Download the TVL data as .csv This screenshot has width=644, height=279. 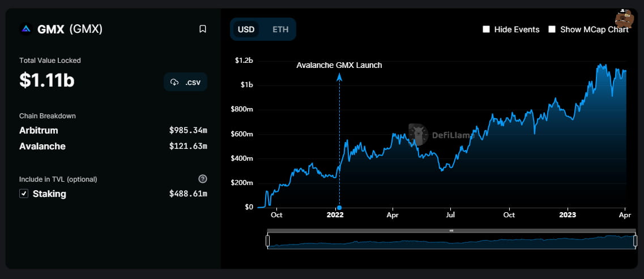click(186, 81)
